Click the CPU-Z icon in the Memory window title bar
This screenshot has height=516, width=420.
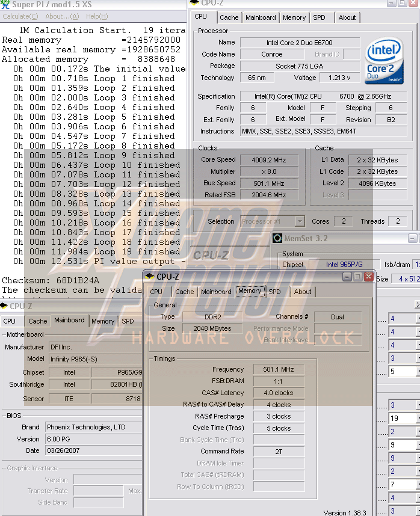pyautogui.click(x=150, y=277)
